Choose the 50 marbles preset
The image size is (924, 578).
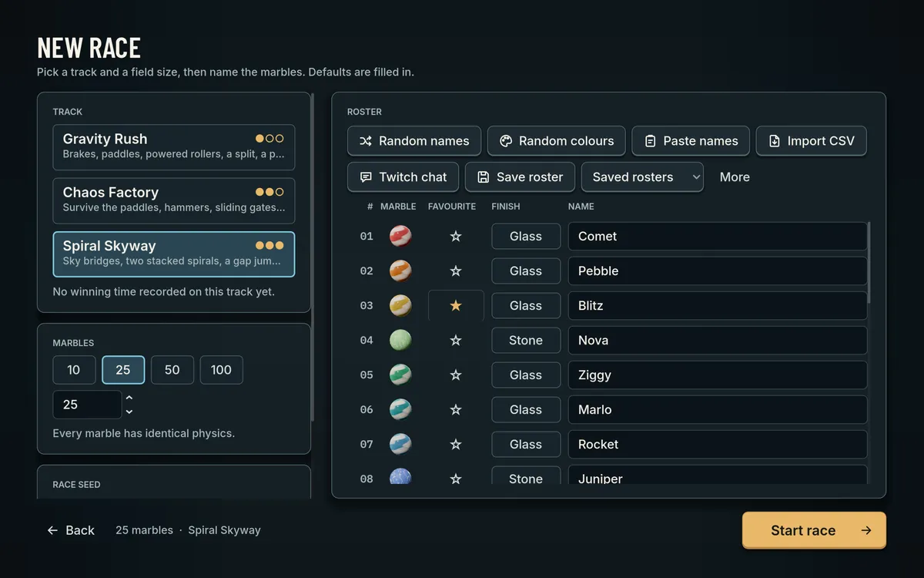coord(172,370)
